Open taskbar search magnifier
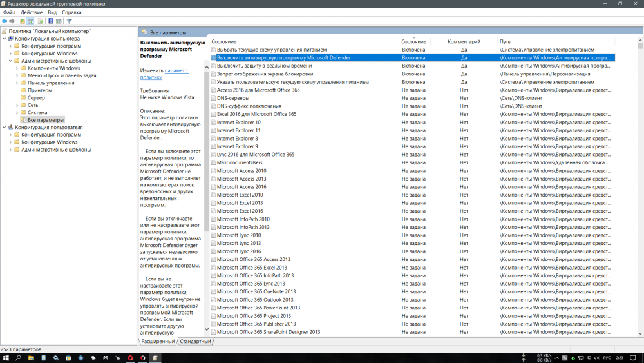This screenshot has width=644, height=363. point(18,358)
